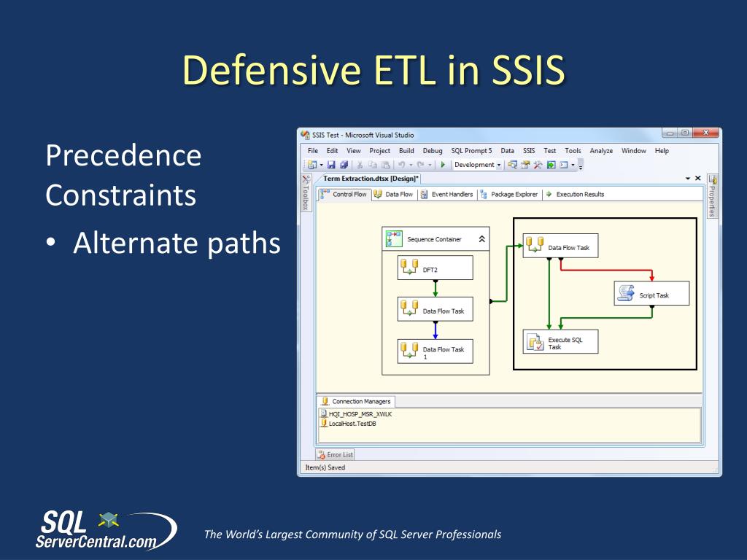Open the Build menu
This screenshot has width=747, height=560.
coord(406,150)
